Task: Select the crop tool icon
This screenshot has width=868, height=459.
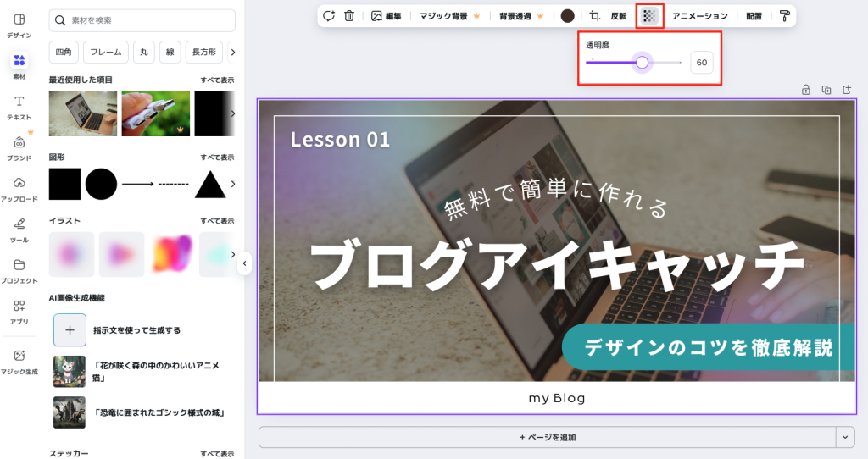Action: 595,16
